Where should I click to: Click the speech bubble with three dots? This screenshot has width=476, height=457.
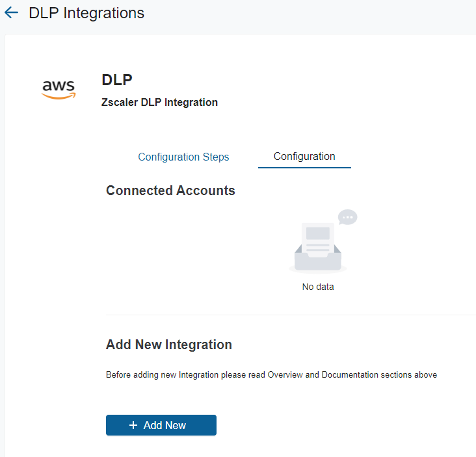click(348, 217)
